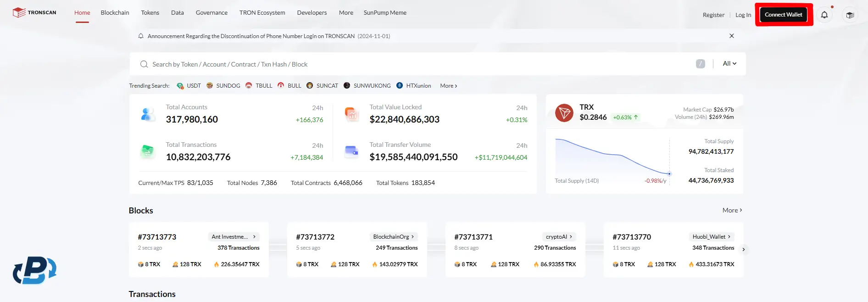Open the Developers menu
This screenshot has width=868, height=302.
312,13
